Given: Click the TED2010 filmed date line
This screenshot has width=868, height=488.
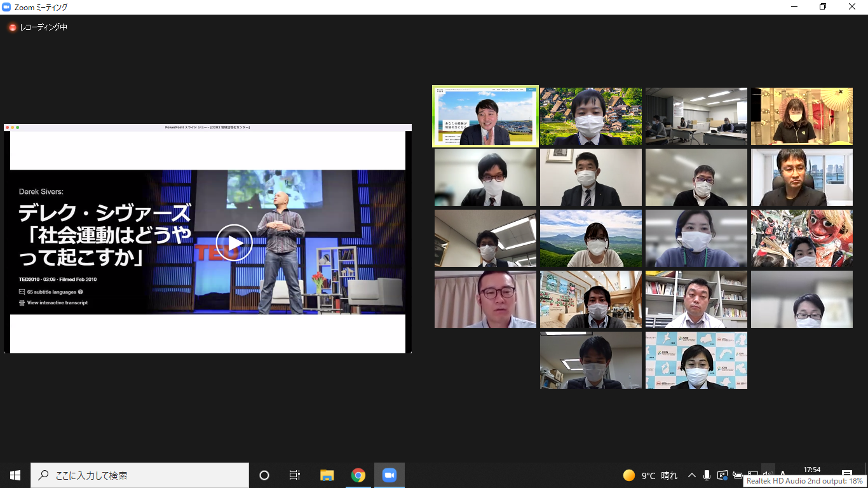Looking at the screenshot, I should click(x=58, y=279).
